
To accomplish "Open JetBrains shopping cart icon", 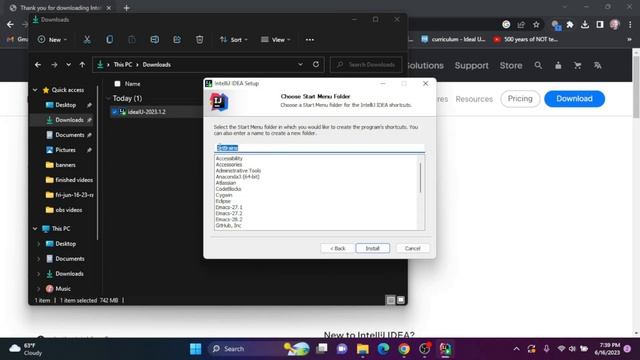I will 578,65.
